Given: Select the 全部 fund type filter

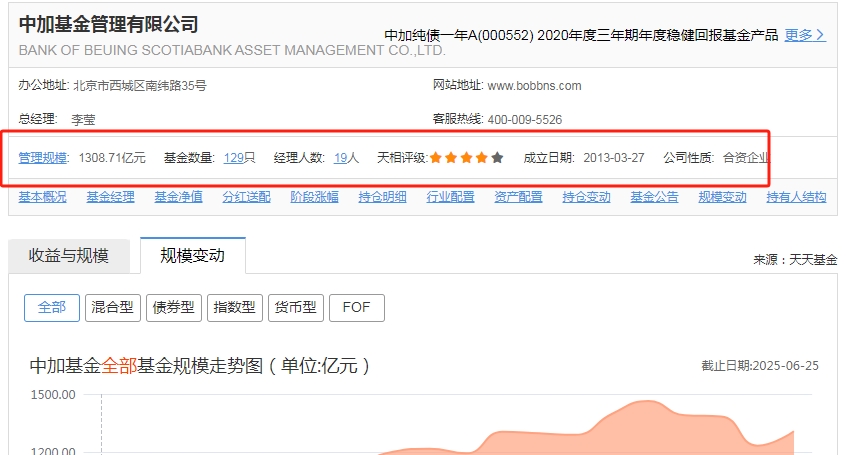Looking at the screenshot, I should coord(52,308).
